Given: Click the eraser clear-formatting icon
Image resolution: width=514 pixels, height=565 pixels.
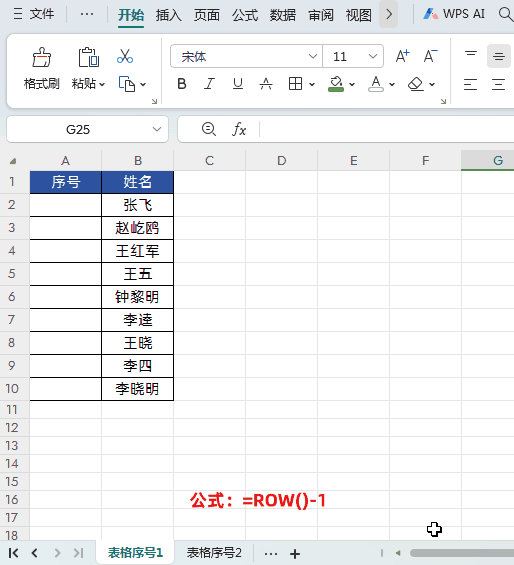Looking at the screenshot, I should coord(416,84).
